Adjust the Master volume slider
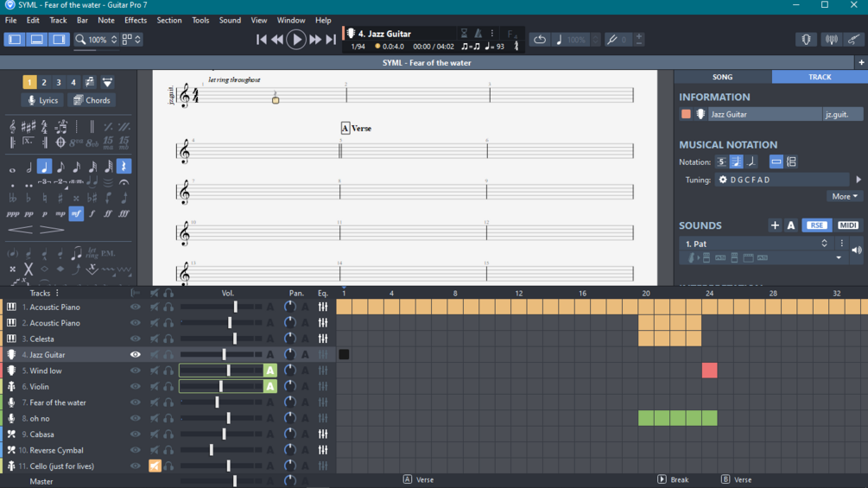The height and width of the screenshot is (488, 868). pyautogui.click(x=221, y=481)
